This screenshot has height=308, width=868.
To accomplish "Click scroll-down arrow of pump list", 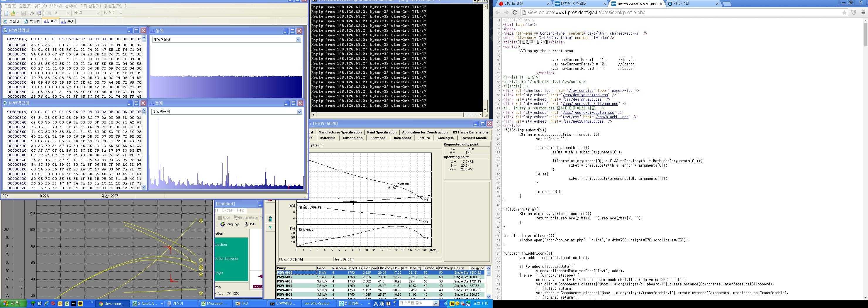I will coord(489,297).
